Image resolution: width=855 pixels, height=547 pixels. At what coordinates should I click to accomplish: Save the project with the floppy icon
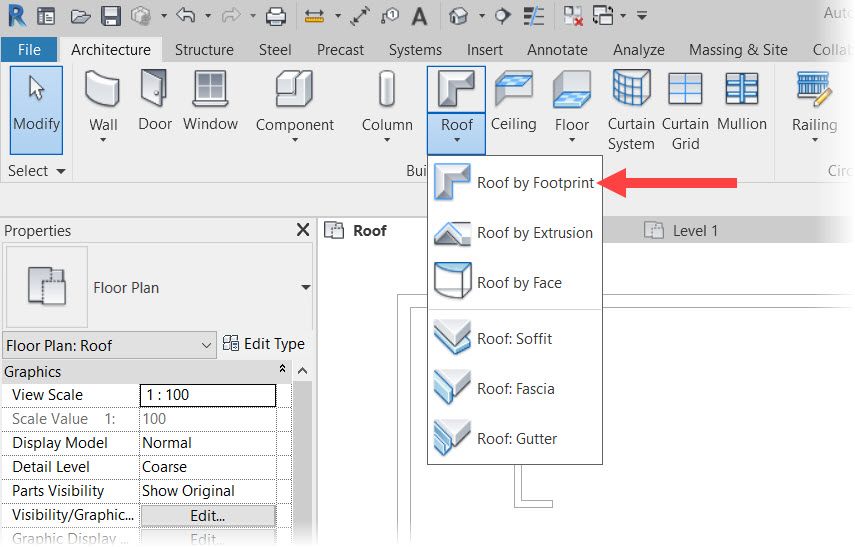click(x=111, y=16)
